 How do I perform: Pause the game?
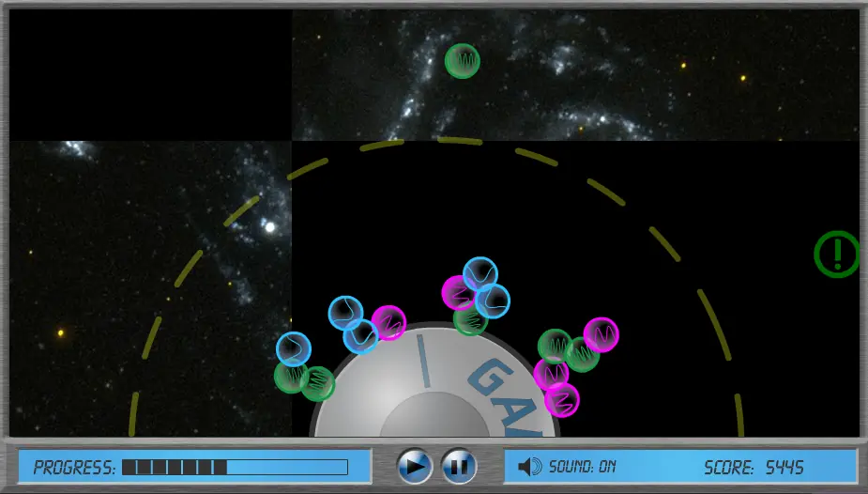(459, 466)
